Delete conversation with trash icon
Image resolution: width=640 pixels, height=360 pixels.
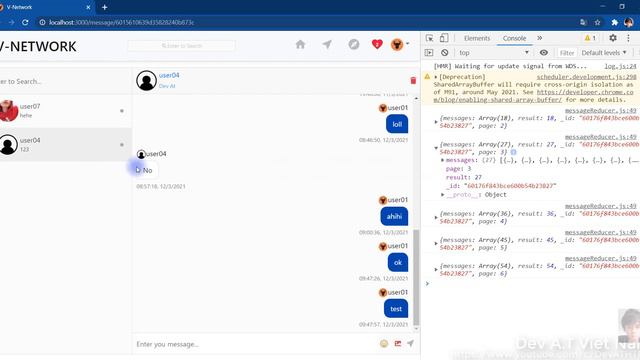[x=413, y=80]
